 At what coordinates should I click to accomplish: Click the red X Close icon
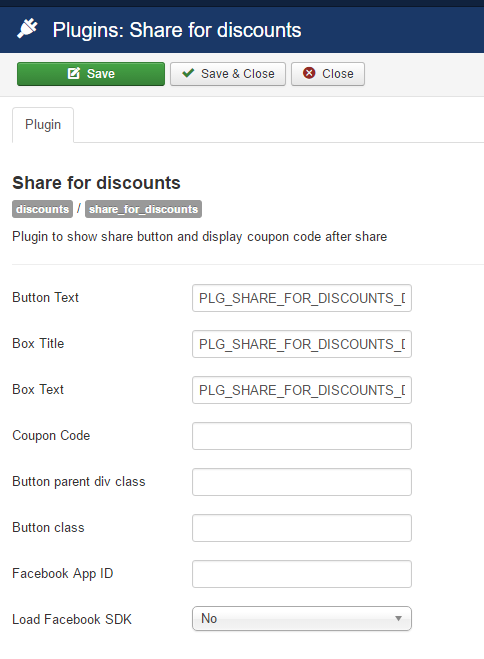(309, 73)
